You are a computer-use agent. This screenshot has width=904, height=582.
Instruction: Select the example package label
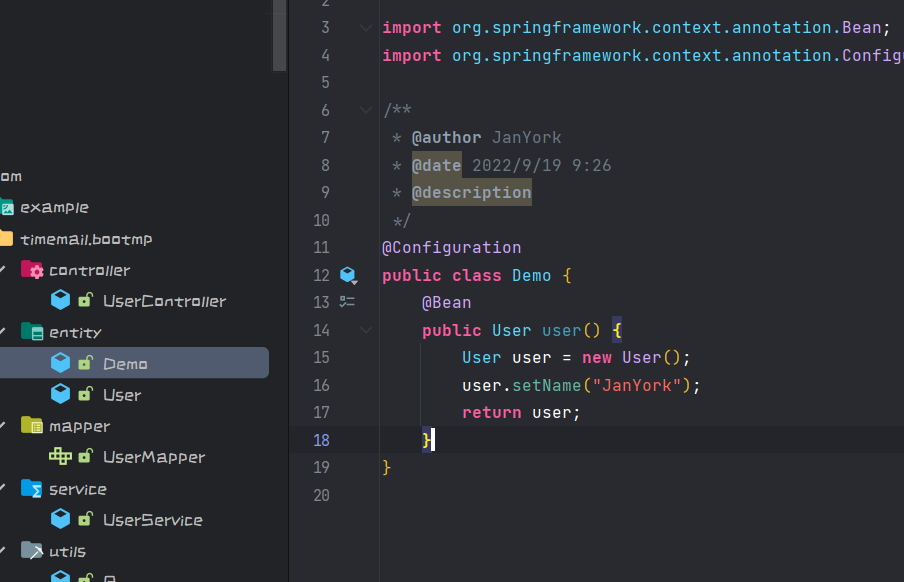(x=54, y=207)
